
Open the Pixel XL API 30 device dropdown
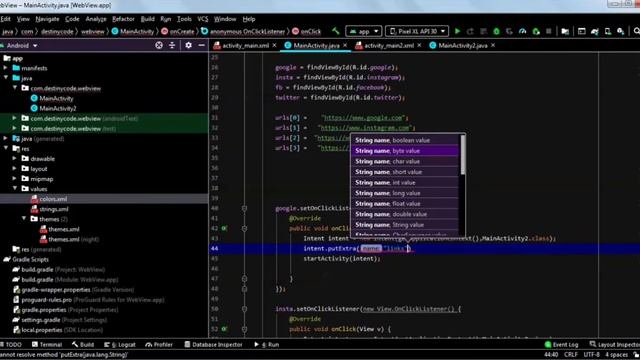point(417,31)
